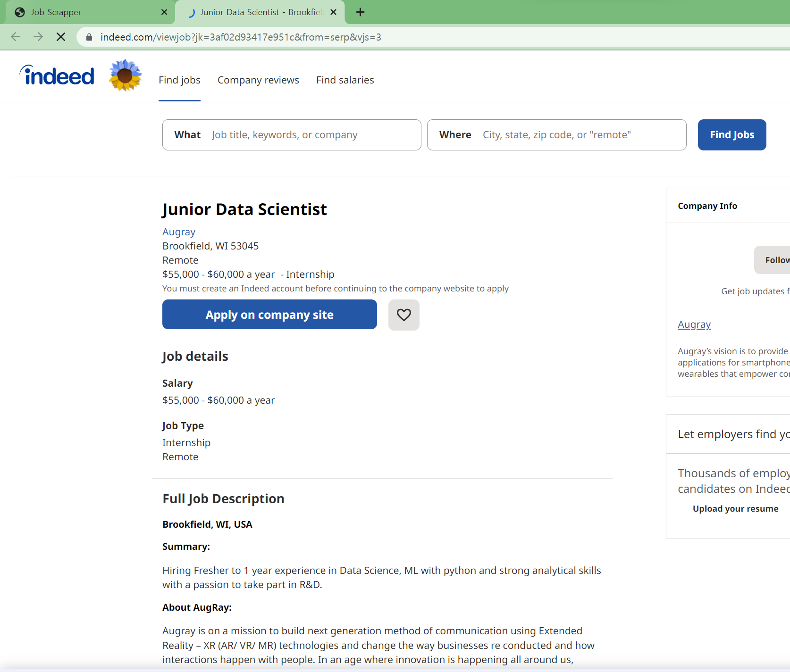790x672 pixels.
Task: Click the About AugRay: heading
Action: click(x=197, y=607)
